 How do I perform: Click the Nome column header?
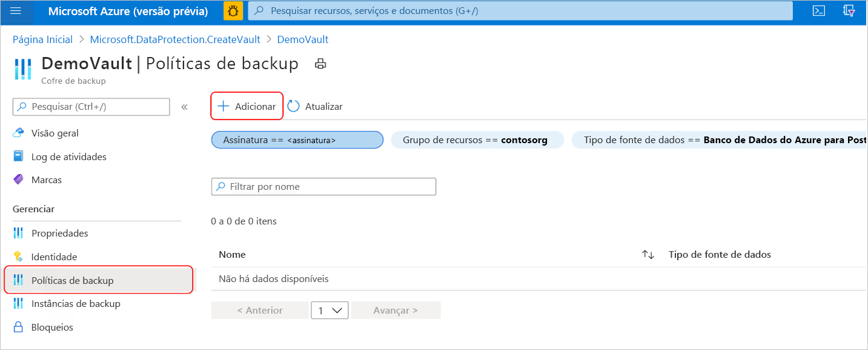[x=232, y=255]
